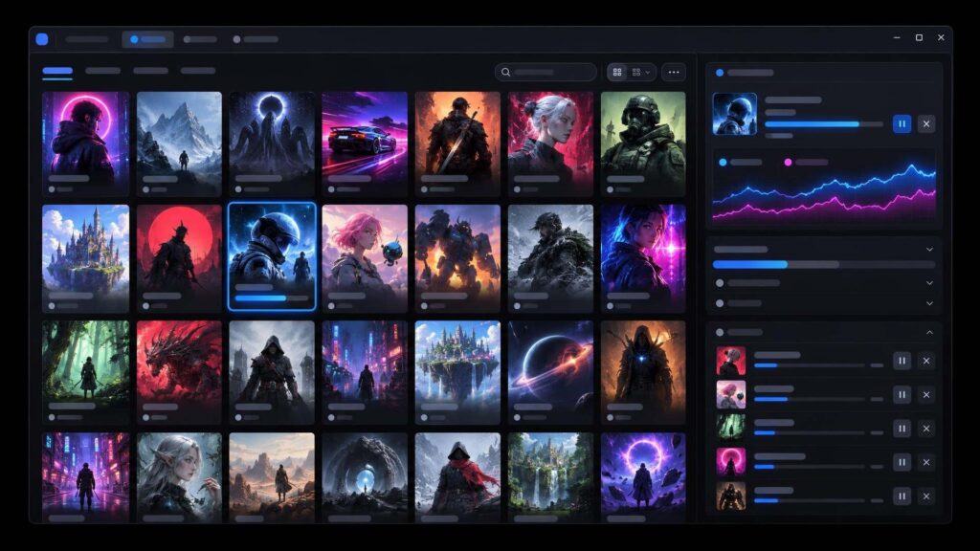Collapse the download queue list

tap(929, 332)
